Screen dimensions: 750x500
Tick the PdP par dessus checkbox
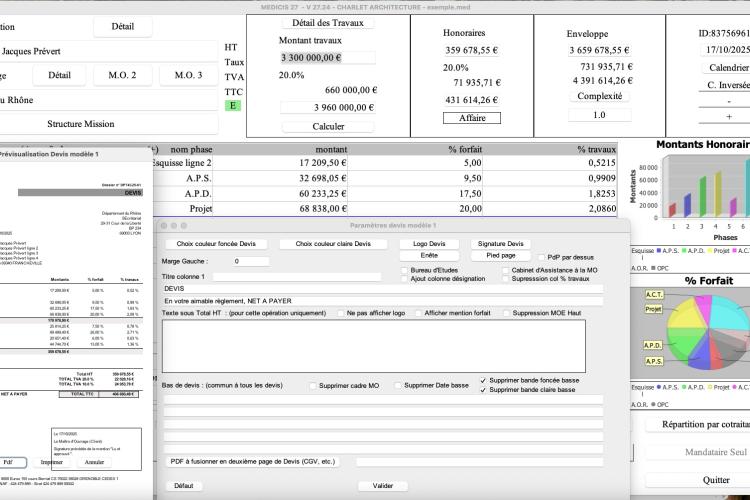542,257
